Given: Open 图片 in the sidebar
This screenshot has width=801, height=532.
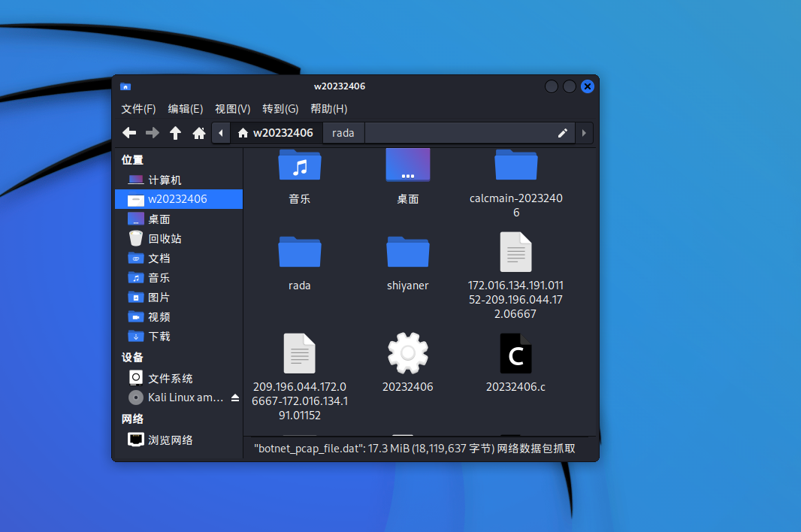Looking at the screenshot, I should pyautogui.click(x=179, y=298).
